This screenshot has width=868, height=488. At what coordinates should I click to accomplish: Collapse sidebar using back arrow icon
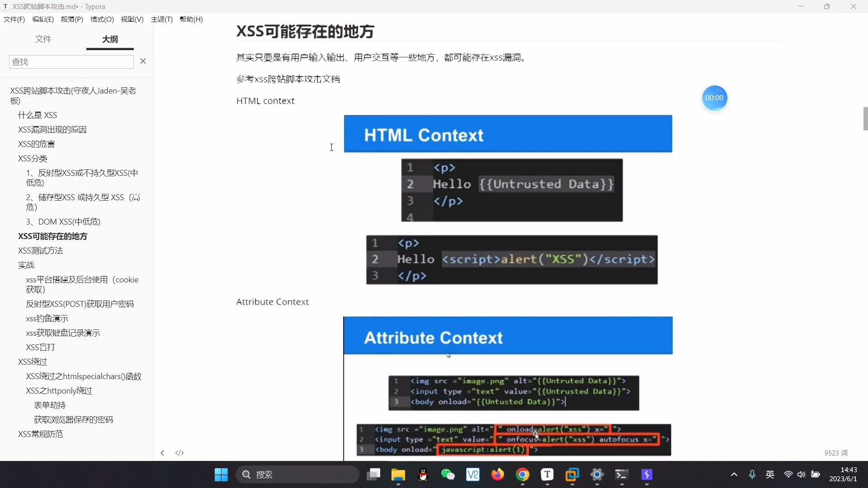(x=162, y=453)
